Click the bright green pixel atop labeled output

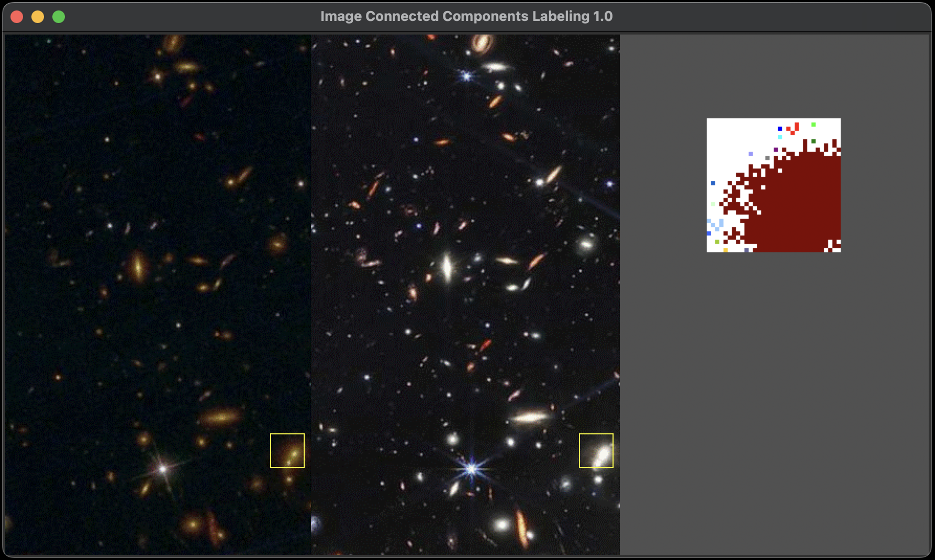coord(813,125)
